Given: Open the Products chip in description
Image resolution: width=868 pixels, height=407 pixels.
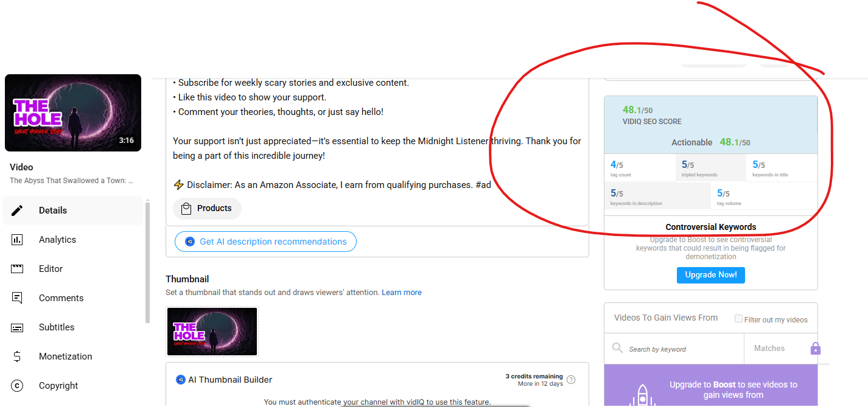Looking at the screenshot, I should coord(207,209).
